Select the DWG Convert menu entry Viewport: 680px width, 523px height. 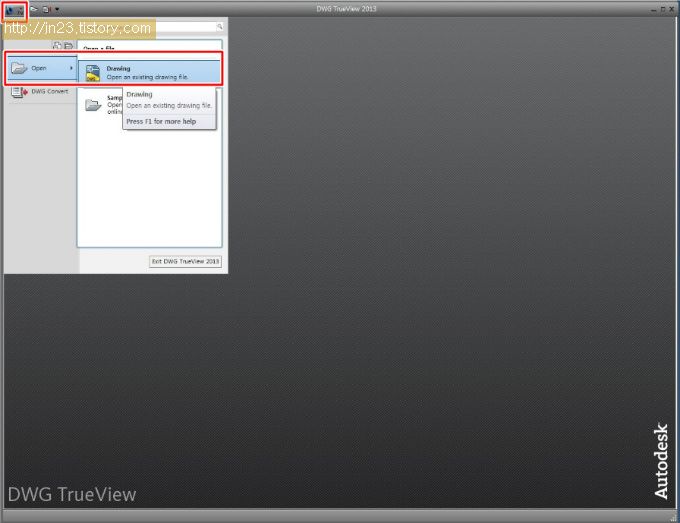click(40, 92)
